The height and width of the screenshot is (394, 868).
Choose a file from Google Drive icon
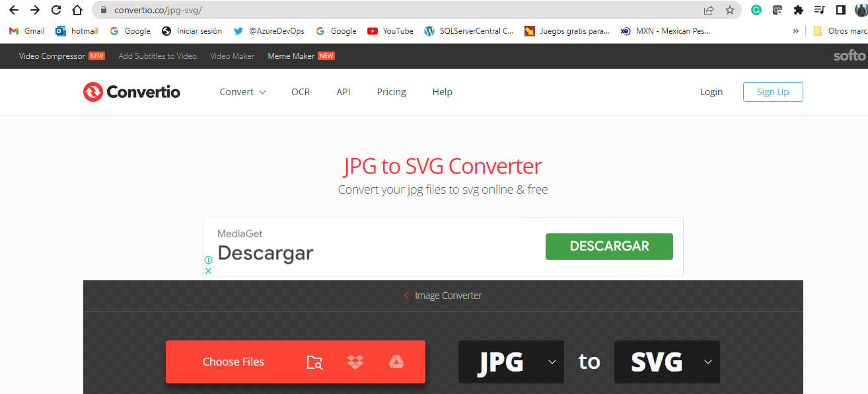coord(396,362)
